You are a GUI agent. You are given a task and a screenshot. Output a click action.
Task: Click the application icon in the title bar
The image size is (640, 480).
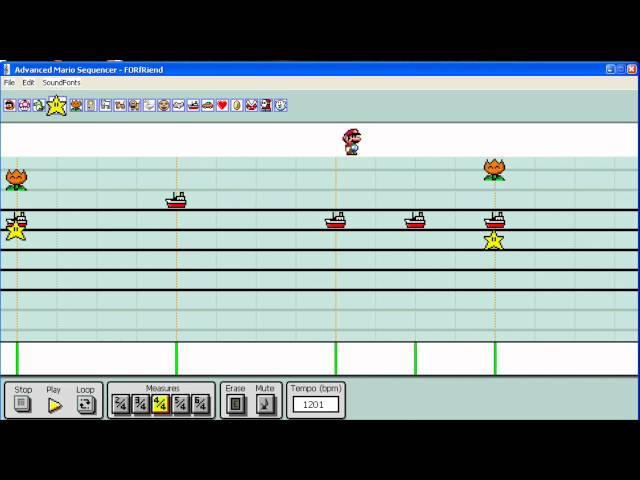click(7, 69)
